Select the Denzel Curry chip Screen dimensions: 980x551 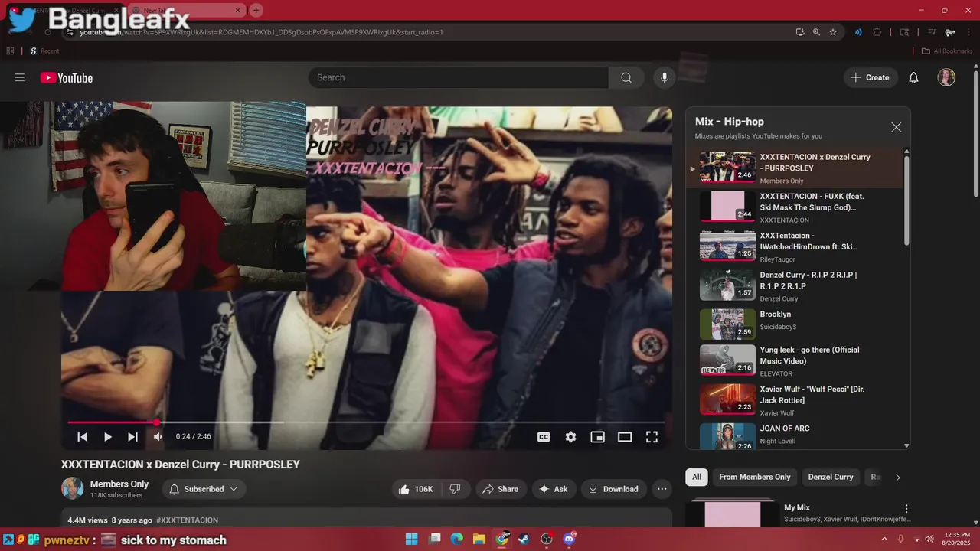click(831, 477)
